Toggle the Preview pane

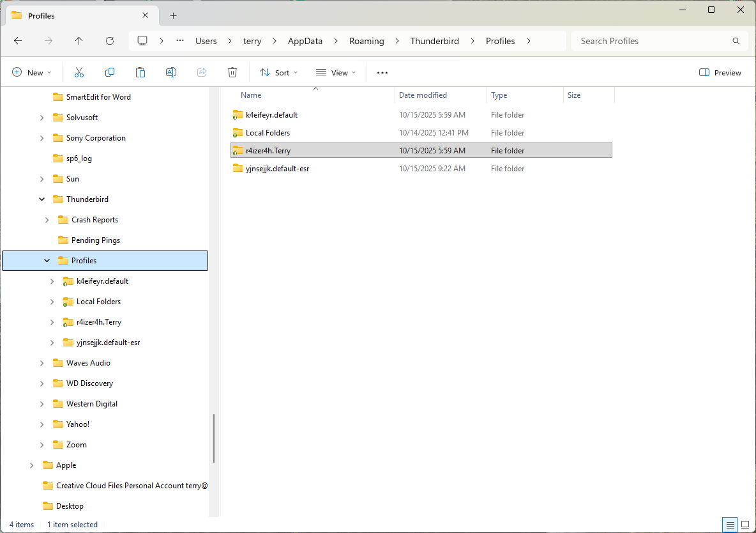720,73
